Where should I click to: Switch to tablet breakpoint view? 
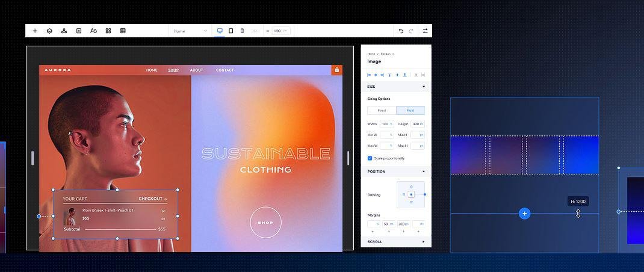pyautogui.click(x=231, y=31)
